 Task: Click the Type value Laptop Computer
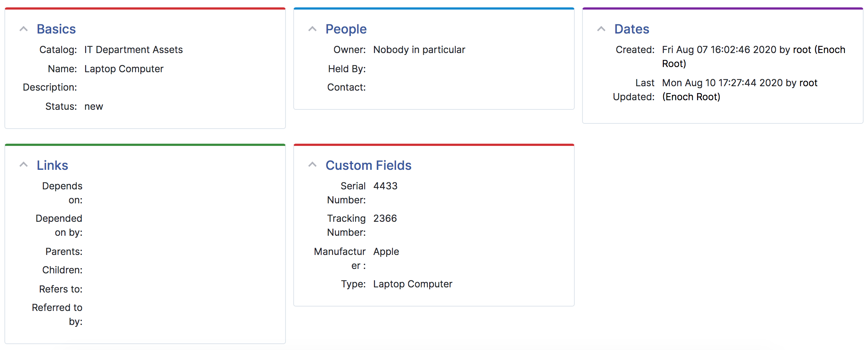(412, 284)
